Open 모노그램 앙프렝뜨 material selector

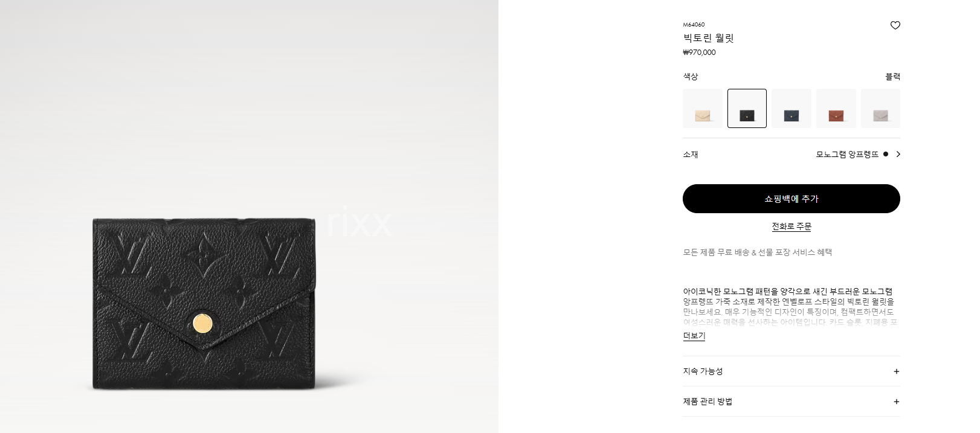point(847,154)
